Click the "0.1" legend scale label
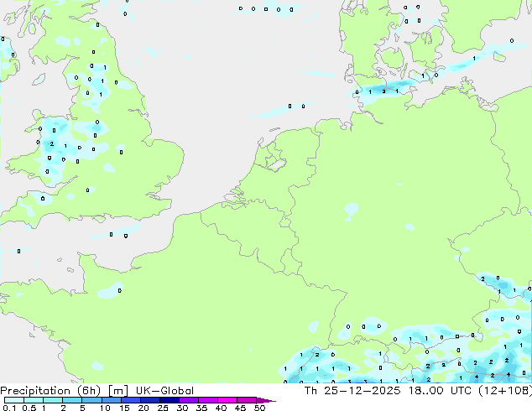Screen dimensions: 532x411 [9, 408]
